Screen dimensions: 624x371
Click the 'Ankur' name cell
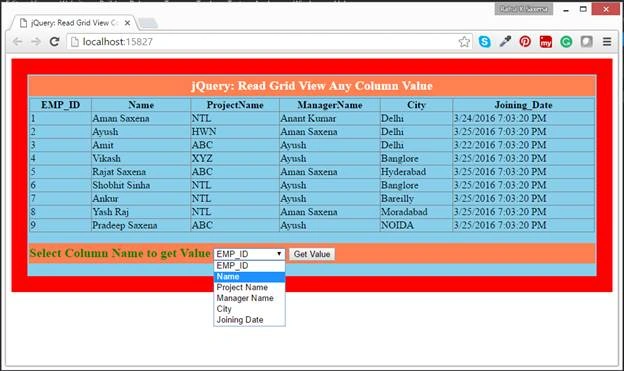(x=141, y=199)
